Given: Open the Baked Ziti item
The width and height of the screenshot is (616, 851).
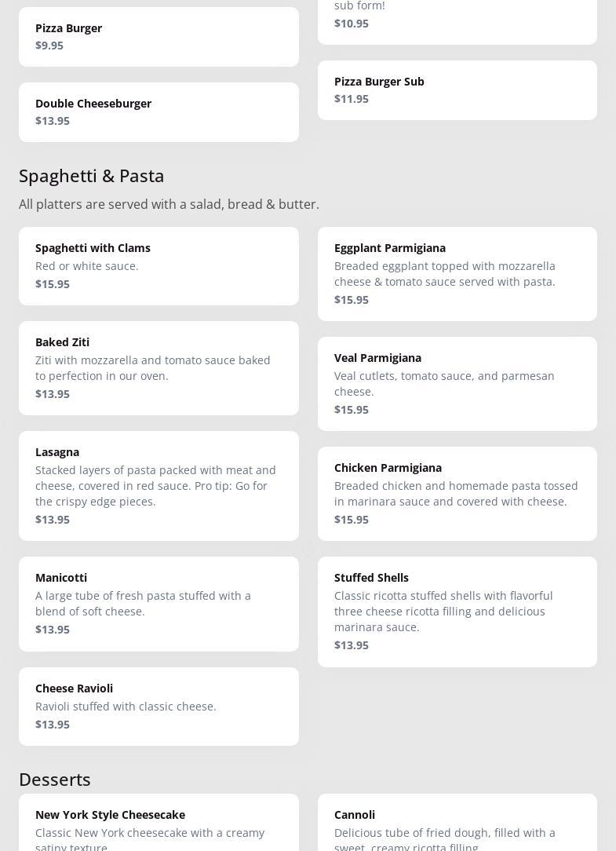Looking at the screenshot, I should tap(159, 368).
